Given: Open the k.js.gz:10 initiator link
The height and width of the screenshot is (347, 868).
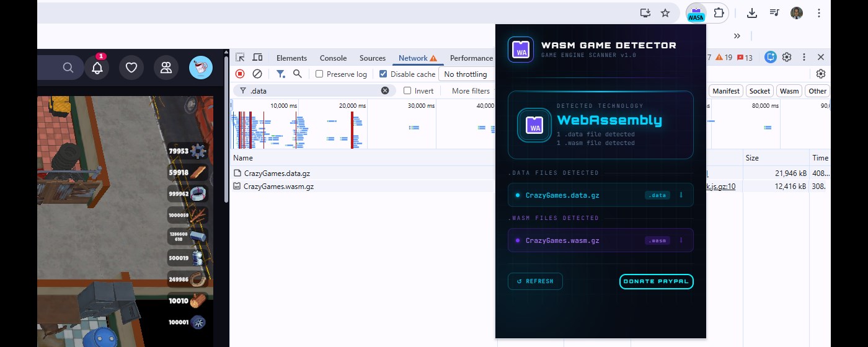Looking at the screenshot, I should 722,186.
